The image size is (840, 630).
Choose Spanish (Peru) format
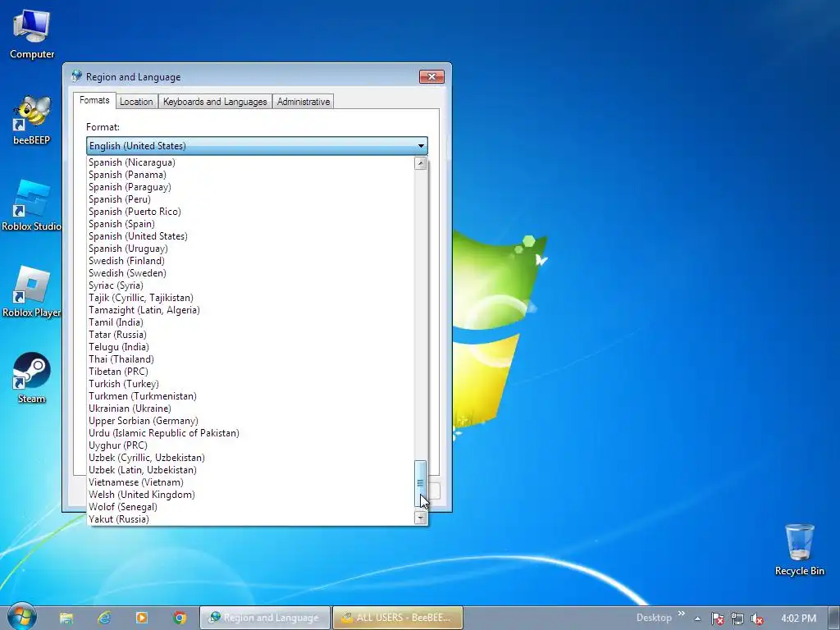251,199
